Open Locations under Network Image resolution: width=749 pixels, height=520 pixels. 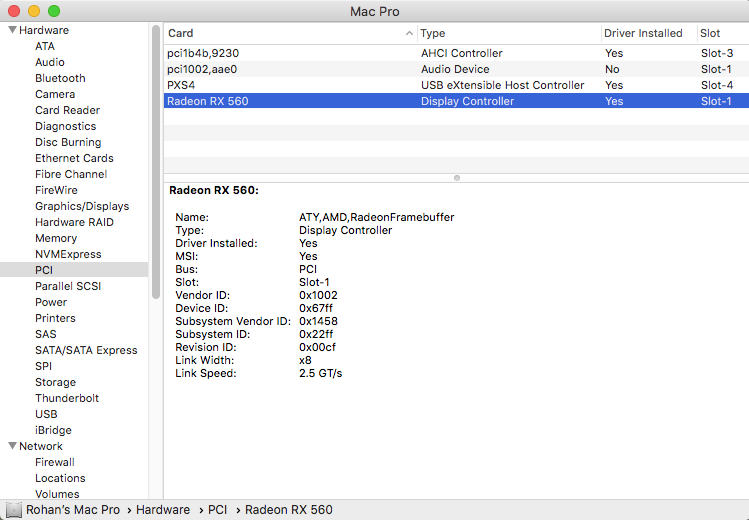tap(60, 478)
